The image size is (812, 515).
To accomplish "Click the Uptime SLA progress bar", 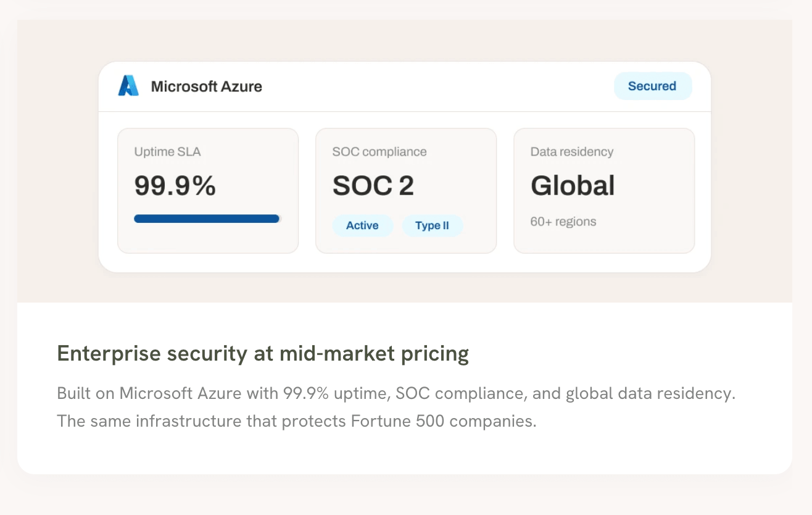I will (207, 218).
